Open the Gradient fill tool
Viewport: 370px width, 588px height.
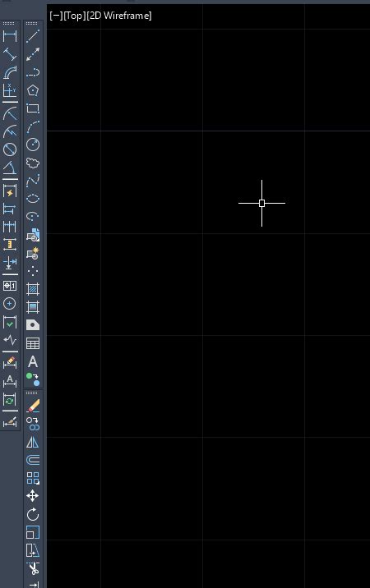click(33, 307)
